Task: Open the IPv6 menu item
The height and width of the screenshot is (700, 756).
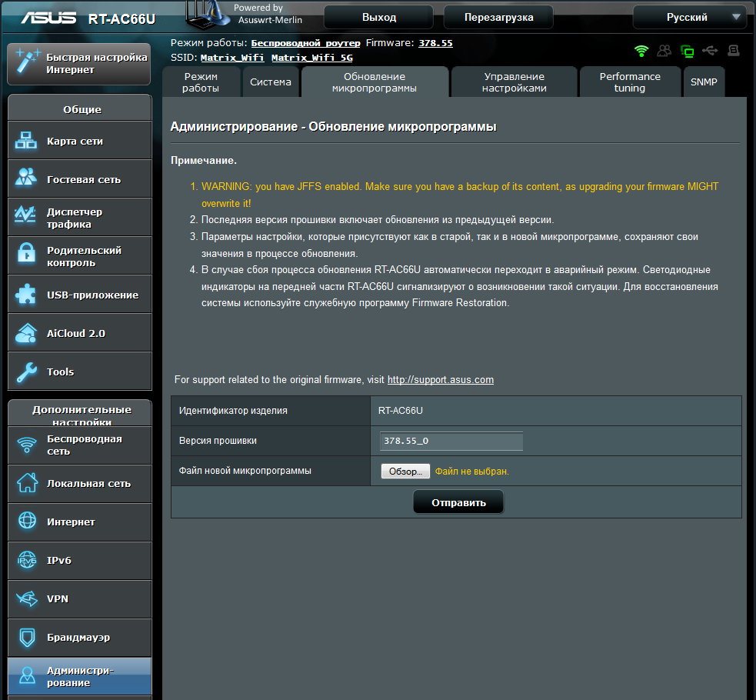Action: [x=79, y=561]
